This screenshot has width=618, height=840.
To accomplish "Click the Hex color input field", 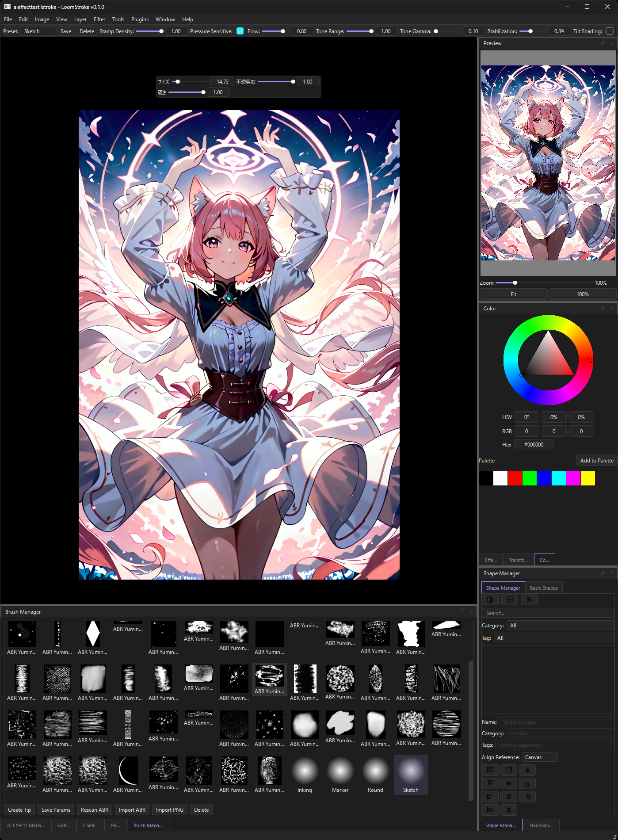I will 534,445.
